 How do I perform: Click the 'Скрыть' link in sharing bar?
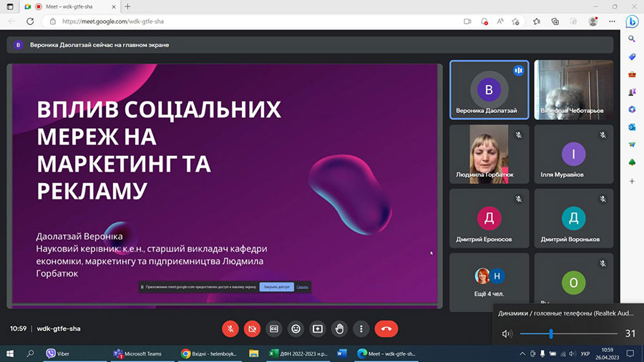pos(302,287)
